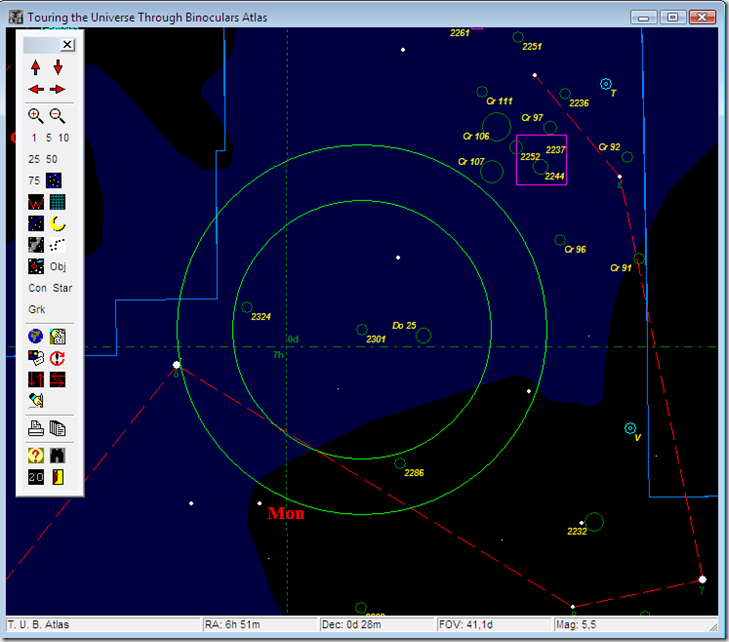Click the Earth globe icon

pos(36,336)
